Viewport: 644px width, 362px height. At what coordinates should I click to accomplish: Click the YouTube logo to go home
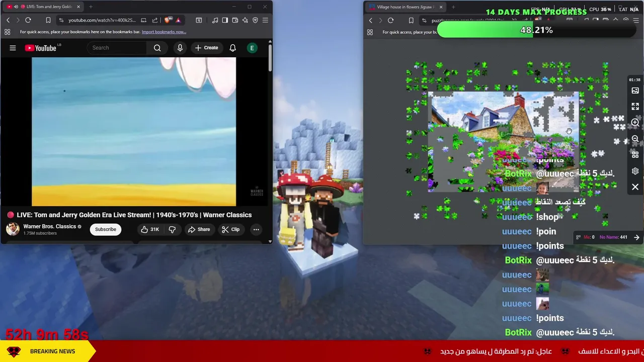pyautogui.click(x=41, y=48)
